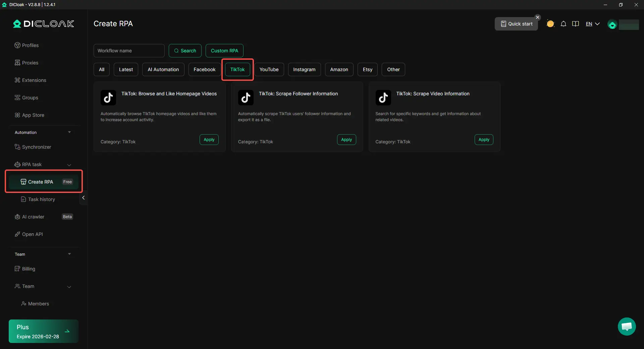
Task: Open the live chat support bubble
Action: click(x=627, y=327)
